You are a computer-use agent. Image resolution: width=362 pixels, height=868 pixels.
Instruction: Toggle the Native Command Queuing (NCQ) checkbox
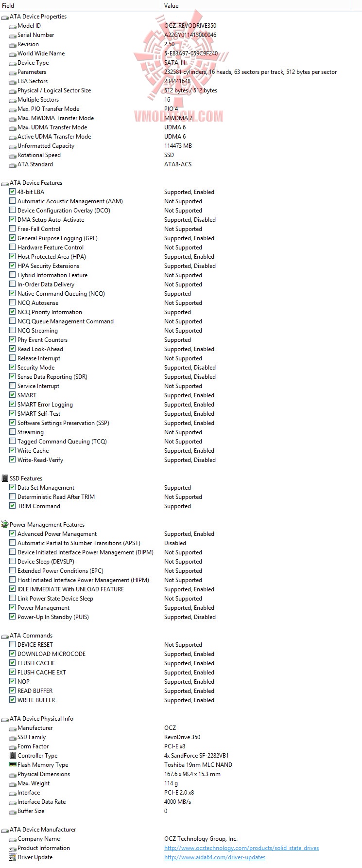pos(13,293)
